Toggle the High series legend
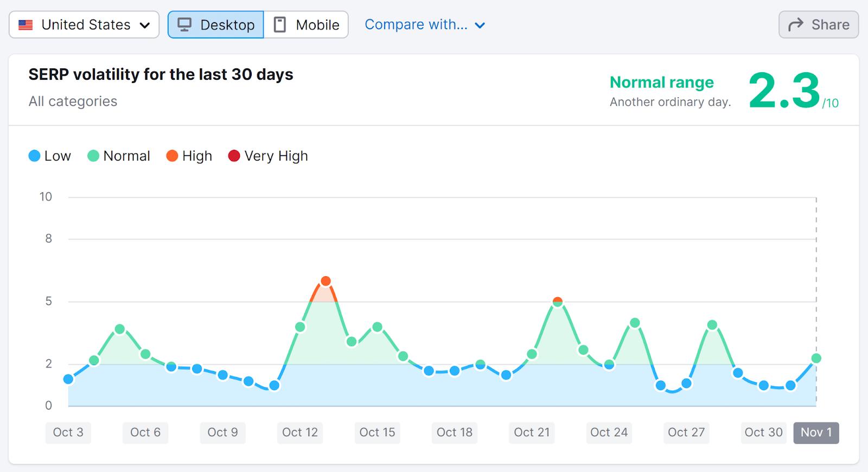Viewport: 868px width, 472px height. (x=189, y=156)
